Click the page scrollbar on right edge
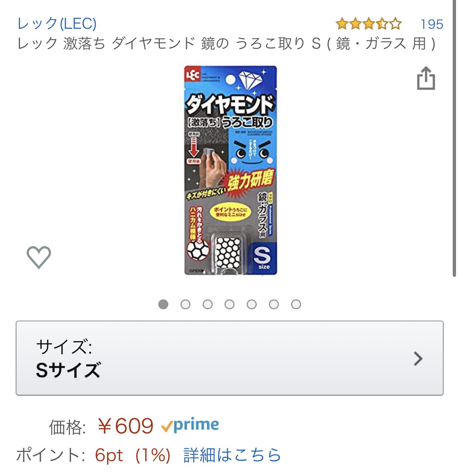The height and width of the screenshot is (476, 459). tap(454, 139)
